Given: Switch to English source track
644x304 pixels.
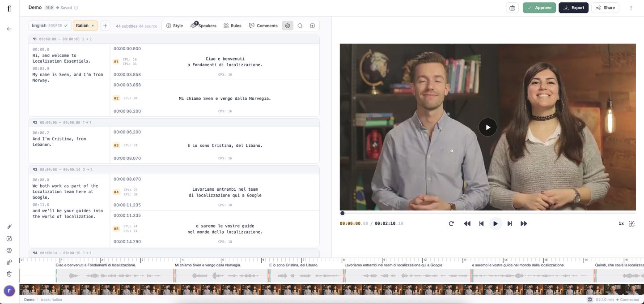Looking at the screenshot, I should coord(50,26).
